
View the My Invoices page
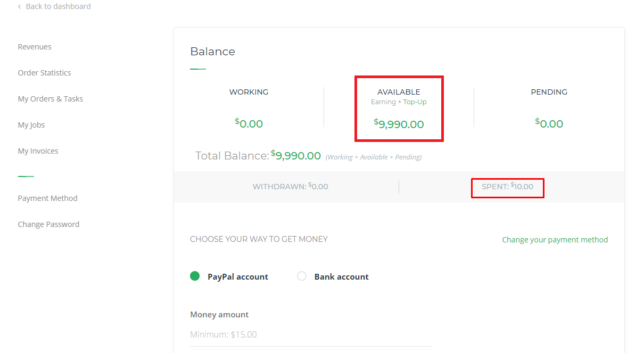click(38, 151)
